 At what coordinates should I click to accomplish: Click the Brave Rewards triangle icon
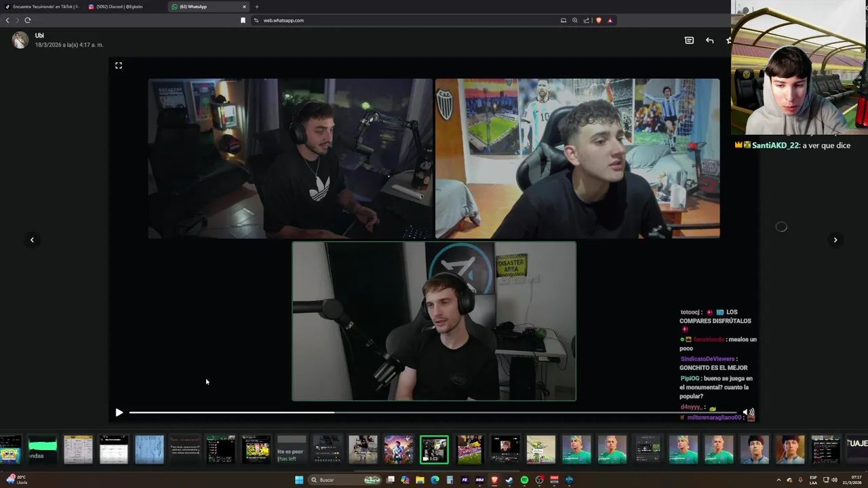click(610, 20)
